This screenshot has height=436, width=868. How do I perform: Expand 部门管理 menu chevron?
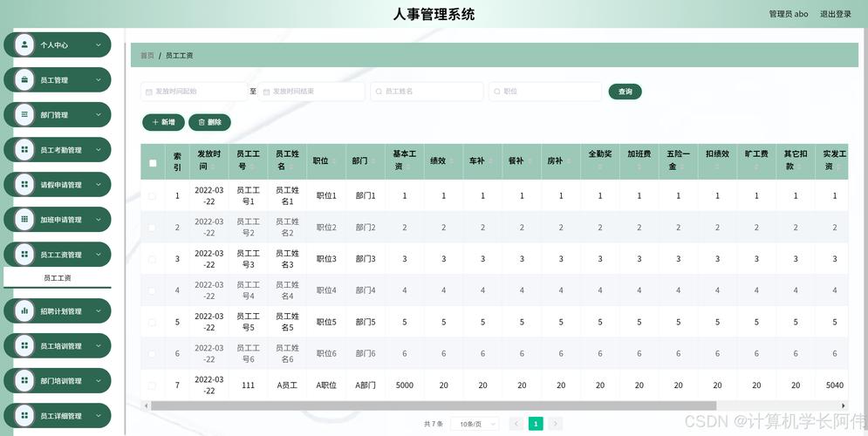pos(99,114)
